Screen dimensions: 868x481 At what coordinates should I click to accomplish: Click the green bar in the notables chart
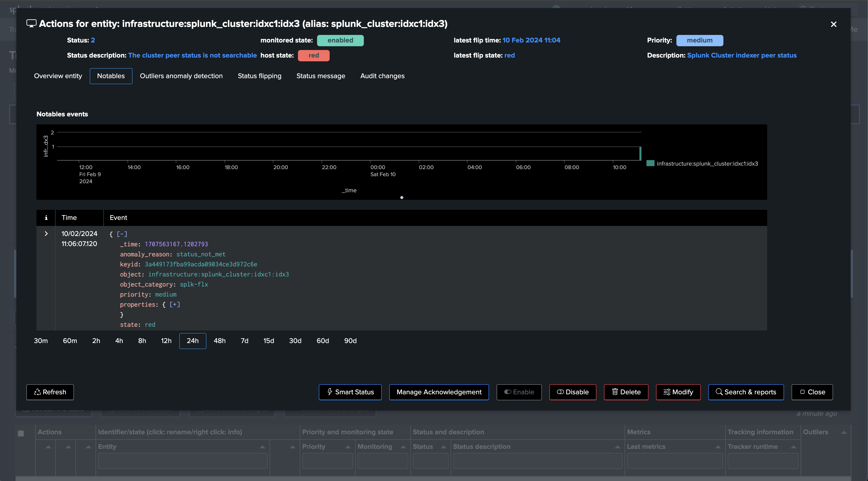pyautogui.click(x=640, y=153)
